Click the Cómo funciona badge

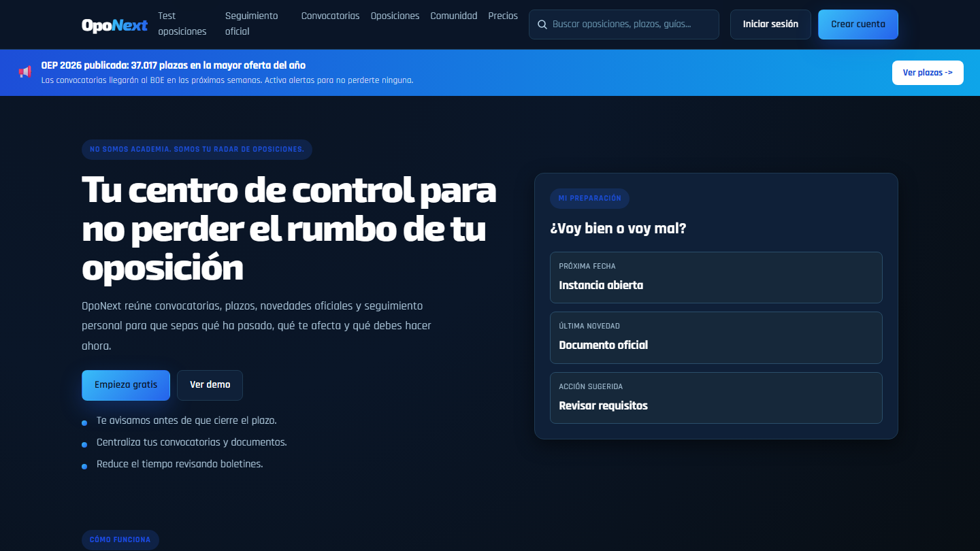point(120,540)
